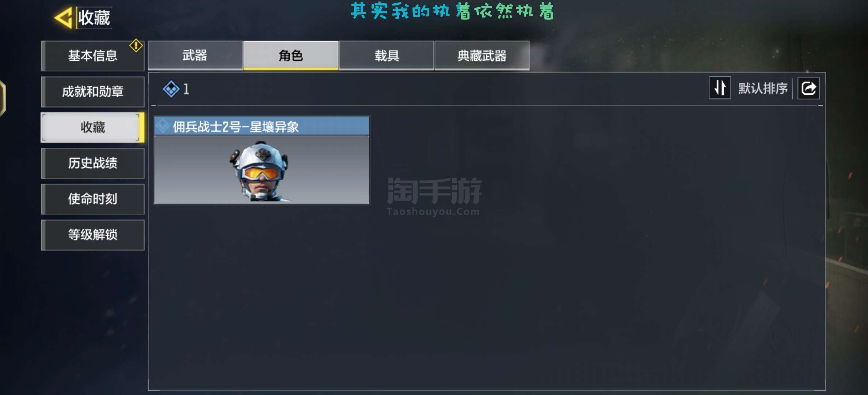The height and width of the screenshot is (395, 868).
Task: Open the 默认排序 sort dropdown
Action: (762, 88)
